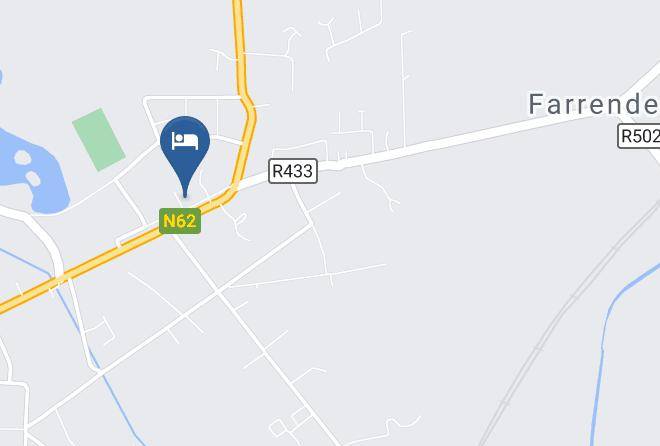Screen dimensions: 660x446
Task: Click the R502 road number badge
Action: (639, 136)
